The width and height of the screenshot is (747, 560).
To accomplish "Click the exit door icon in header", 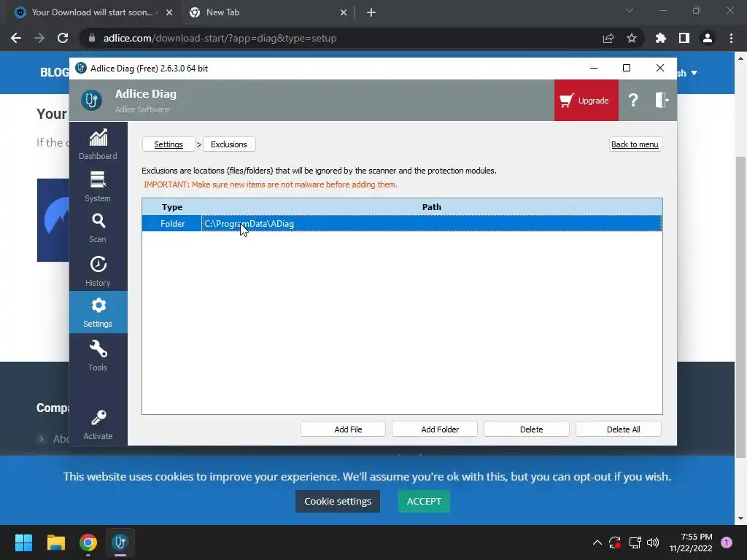I will click(661, 100).
